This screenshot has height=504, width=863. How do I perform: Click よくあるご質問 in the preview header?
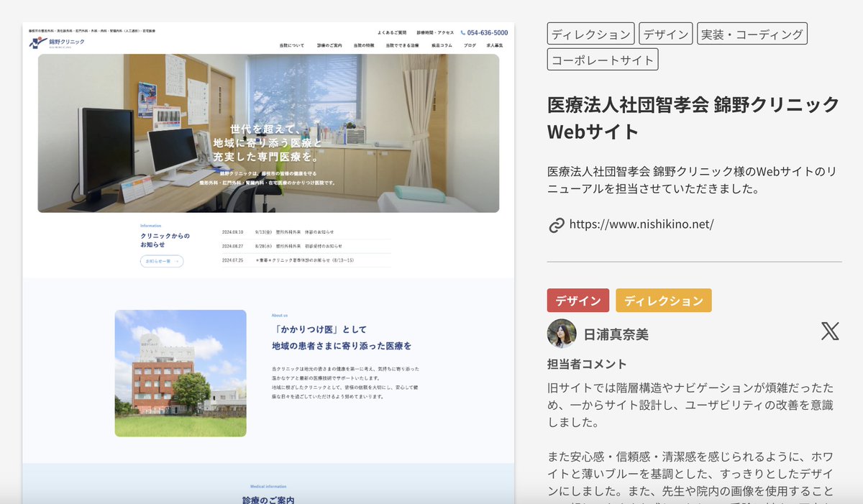tap(392, 32)
